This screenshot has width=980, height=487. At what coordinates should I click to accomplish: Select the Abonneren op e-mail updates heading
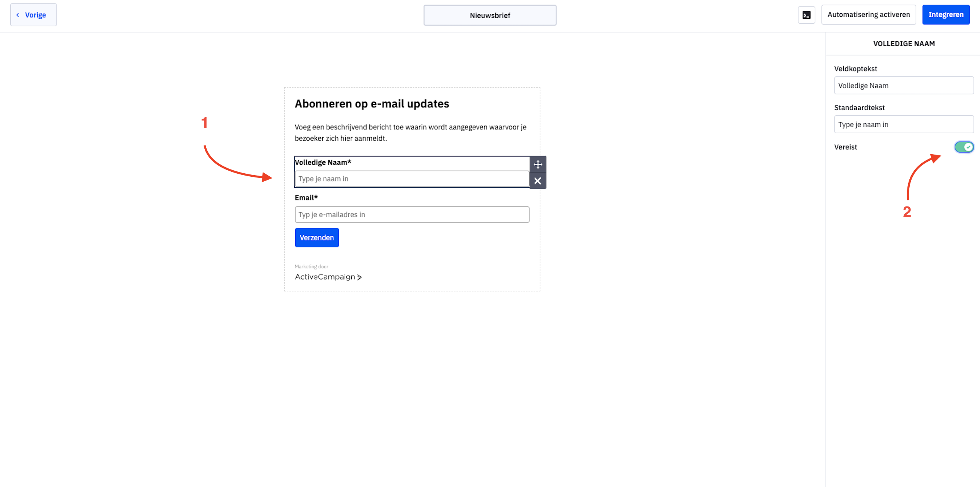372,103
